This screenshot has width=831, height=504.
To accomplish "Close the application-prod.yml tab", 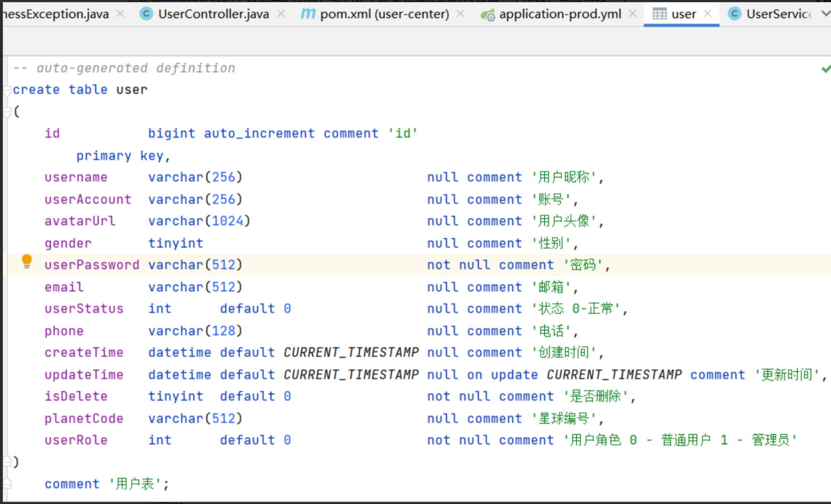I will [632, 14].
